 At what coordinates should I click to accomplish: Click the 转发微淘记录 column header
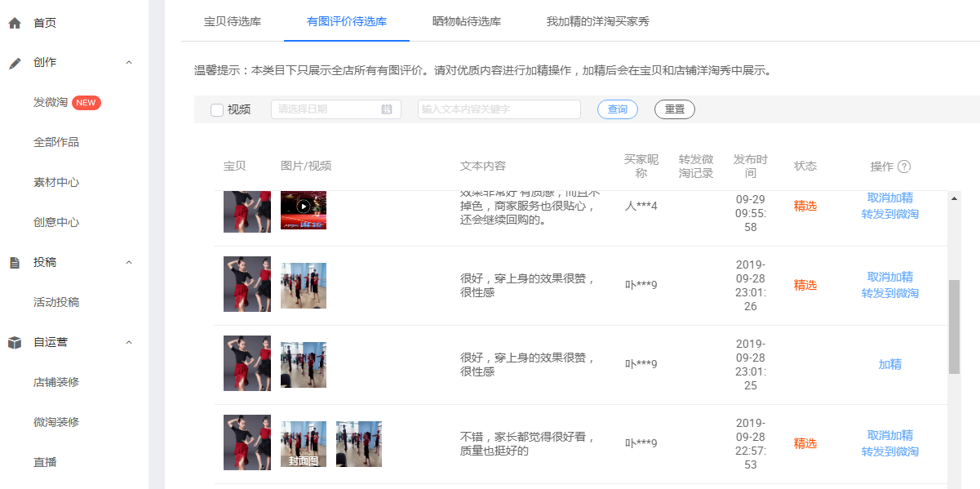696,167
